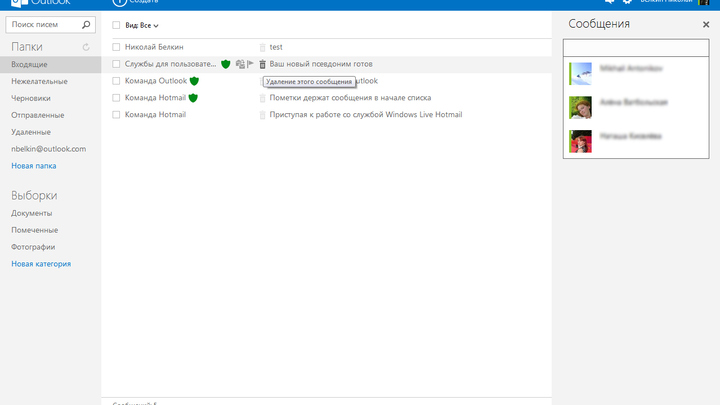720x405 pixels.
Task: Flag the Ваш новый псевдоним готов message
Action: point(250,64)
